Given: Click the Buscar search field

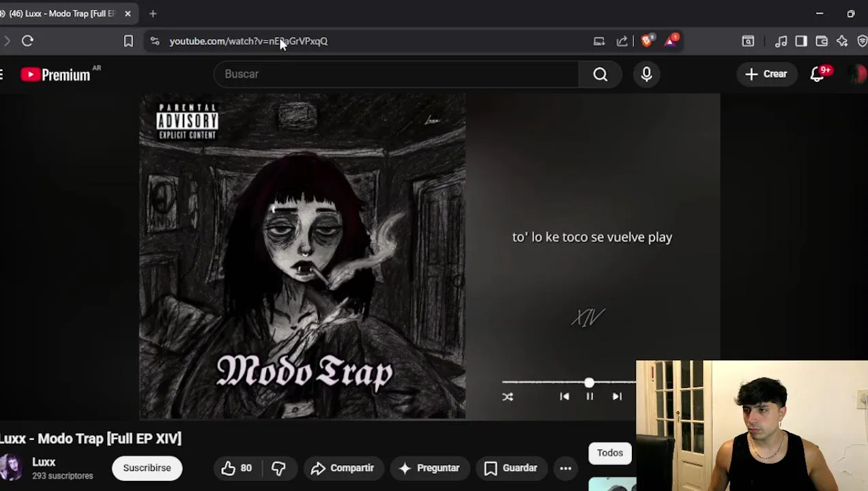Looking at the screenshot, I should click(396, 74).
